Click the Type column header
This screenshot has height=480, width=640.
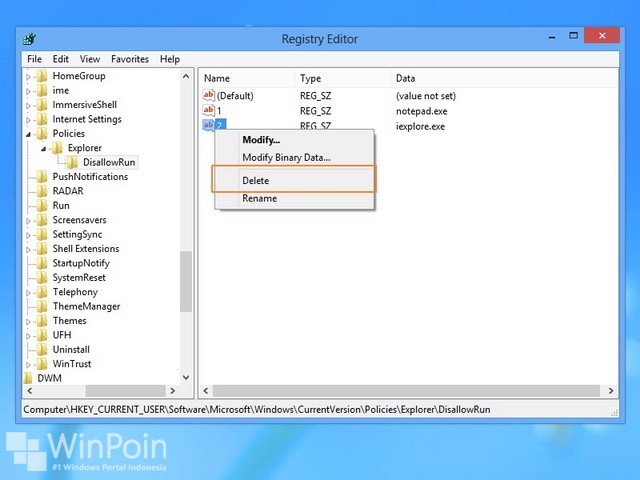[x=342, y=78]
